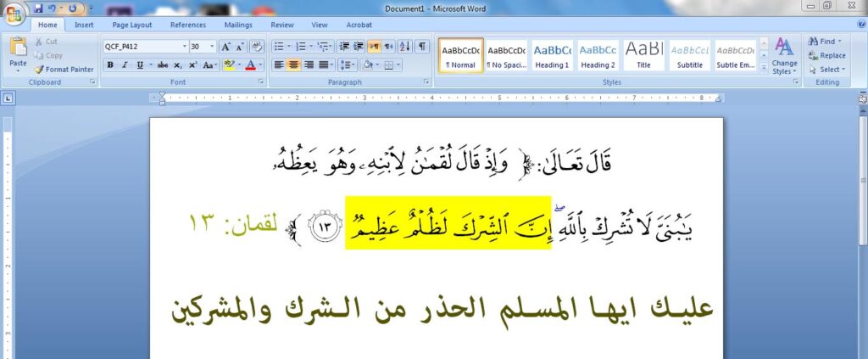Open the highlight color picker arrow
This screenshot has width=868, height=359.
coord(238,65)
